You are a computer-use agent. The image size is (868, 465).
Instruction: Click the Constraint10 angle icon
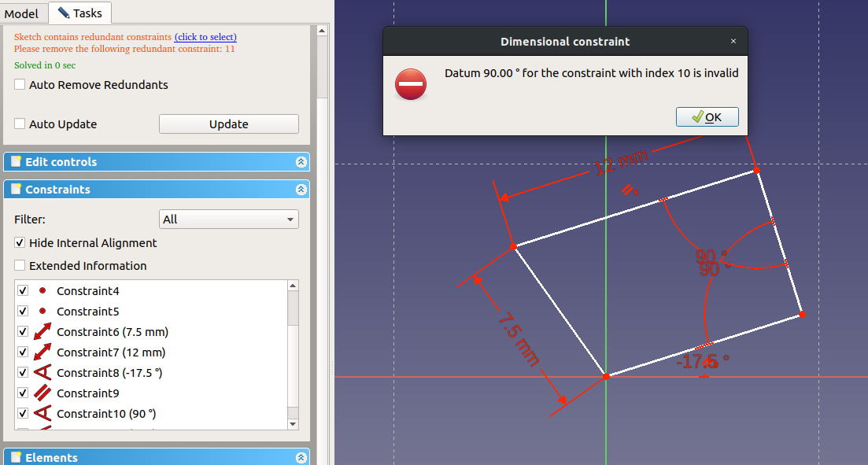42,414
